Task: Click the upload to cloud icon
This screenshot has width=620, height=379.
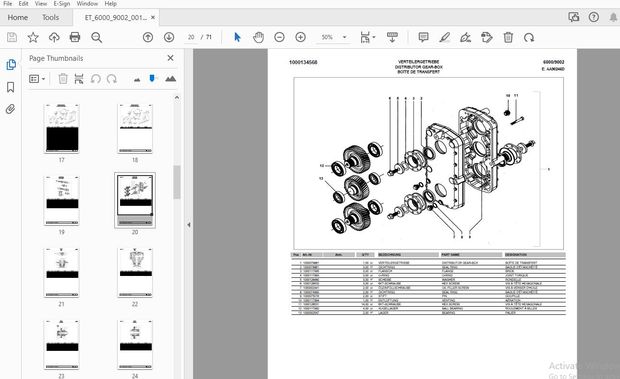Action: pyautogui.click(x=54, y=37)
